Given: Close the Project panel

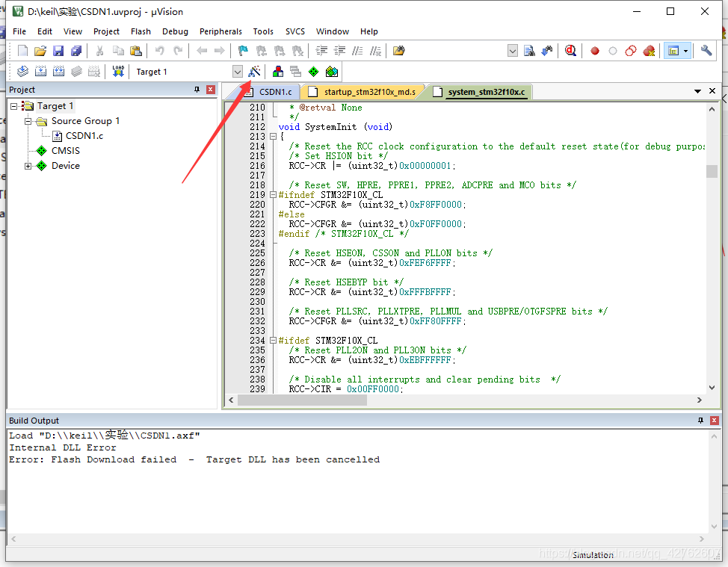Looking at the screenshot, I should [211, 90].
